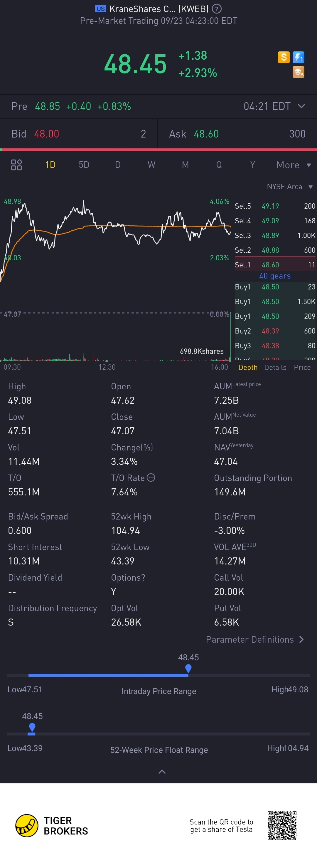This screenshot has width=317, height=868.
Task: Tap the Put Vol value 6.58K
Action: (x=227, y=622)
